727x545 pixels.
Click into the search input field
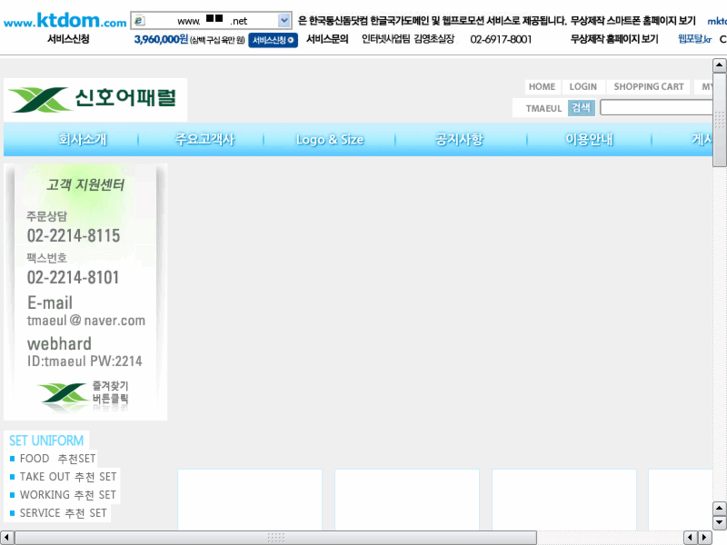(x=656, y=108)
